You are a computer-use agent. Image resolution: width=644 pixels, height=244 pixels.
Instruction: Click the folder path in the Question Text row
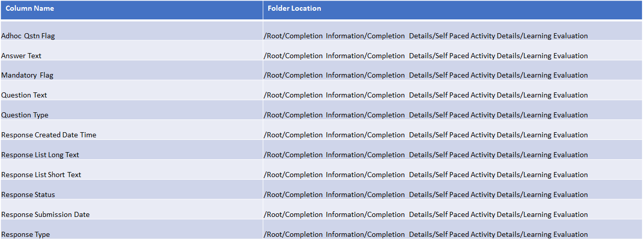click(426, 95)
